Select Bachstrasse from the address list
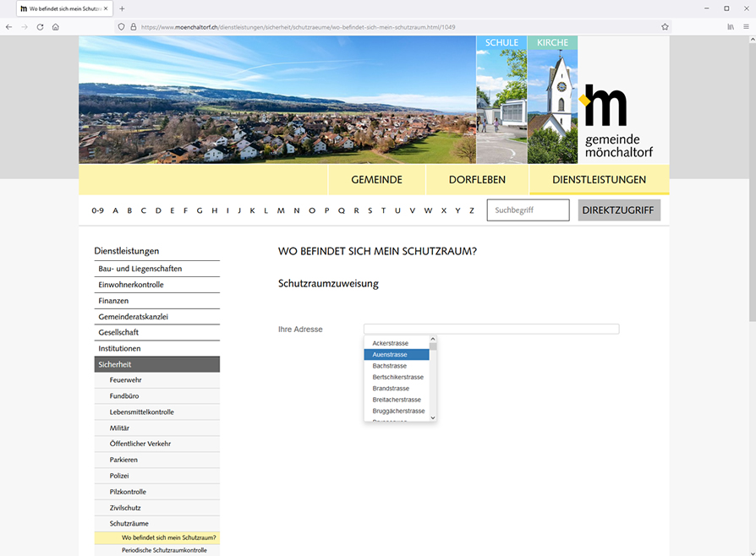The image size is (756, 556). pyautogui.click(x=397, y=366)
